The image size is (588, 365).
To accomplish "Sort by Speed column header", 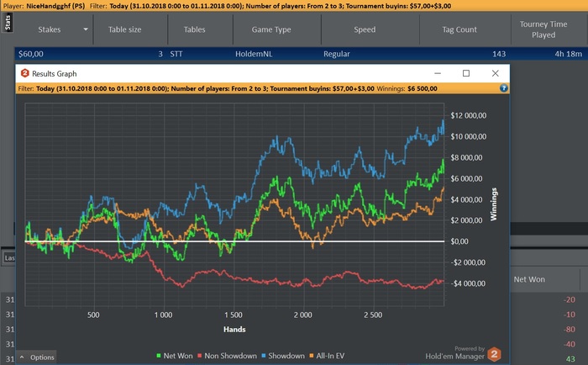I will pos(365,29).
